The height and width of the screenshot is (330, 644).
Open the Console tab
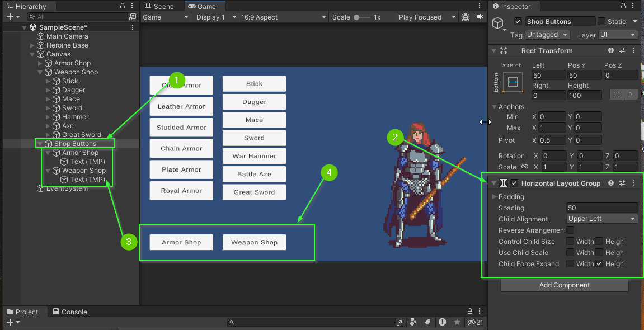[70, 312]
